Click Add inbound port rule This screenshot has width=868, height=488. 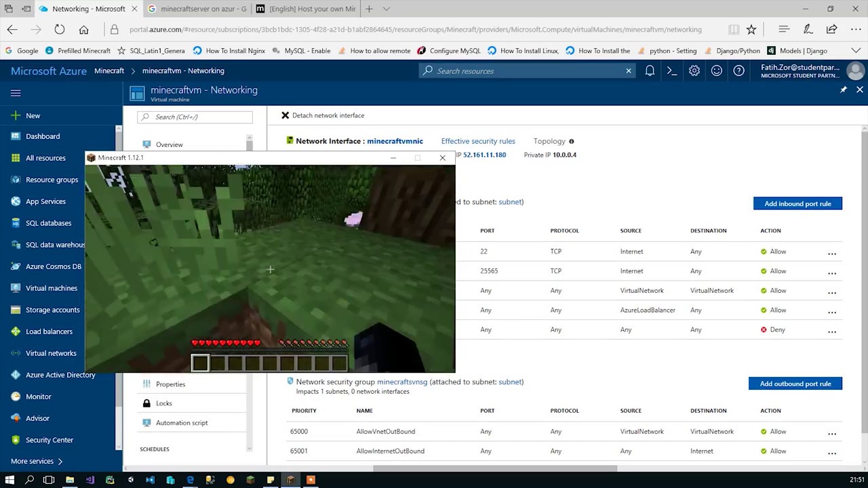click(797, 203)
